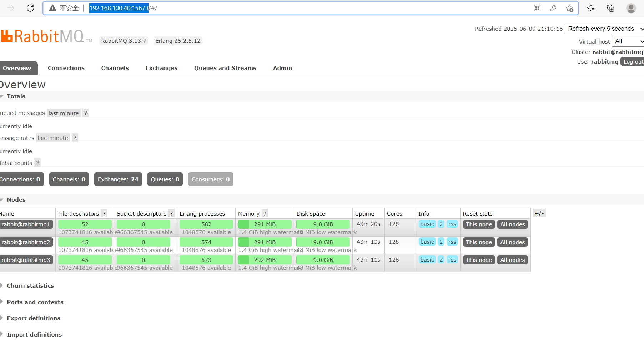The image size is (644, 344).
Task: Click the 291 MiB memory bar for rabbitmq1
Action: click(265, 224)
